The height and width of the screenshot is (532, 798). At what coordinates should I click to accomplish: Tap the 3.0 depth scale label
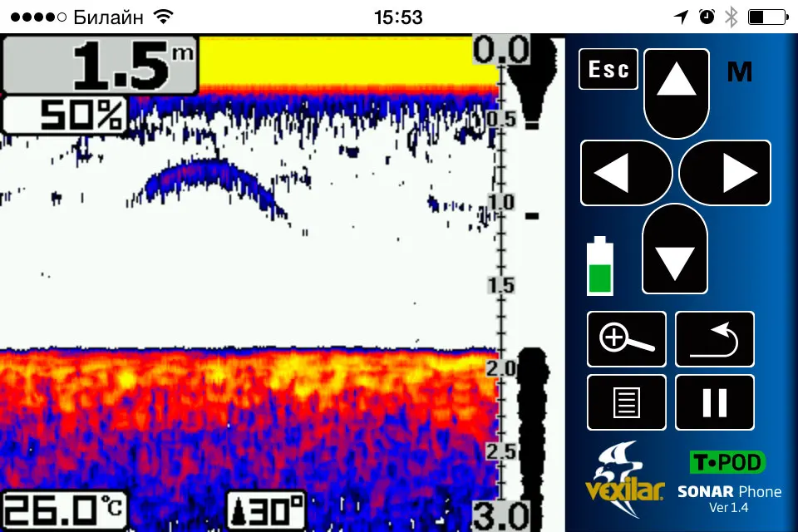[501, 516]
